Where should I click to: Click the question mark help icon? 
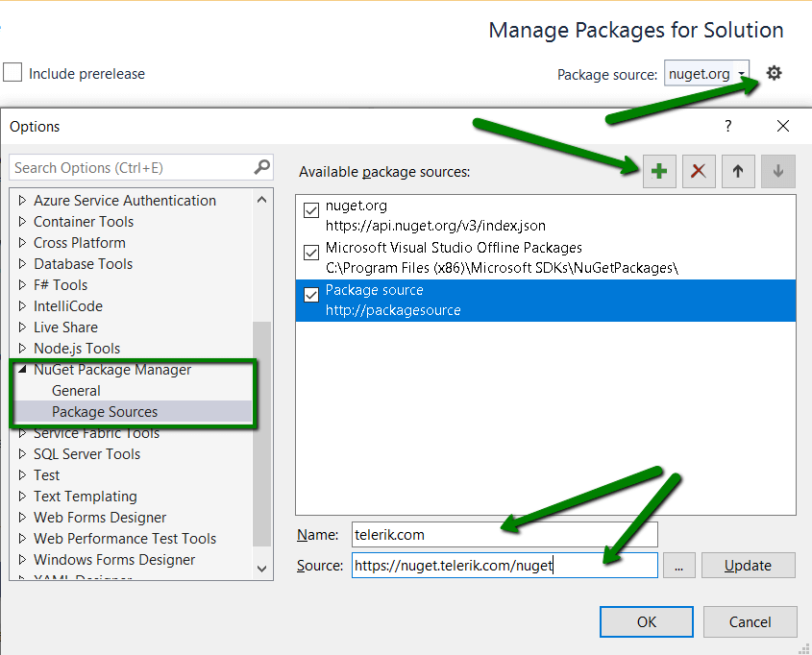[x=728, y=126]
